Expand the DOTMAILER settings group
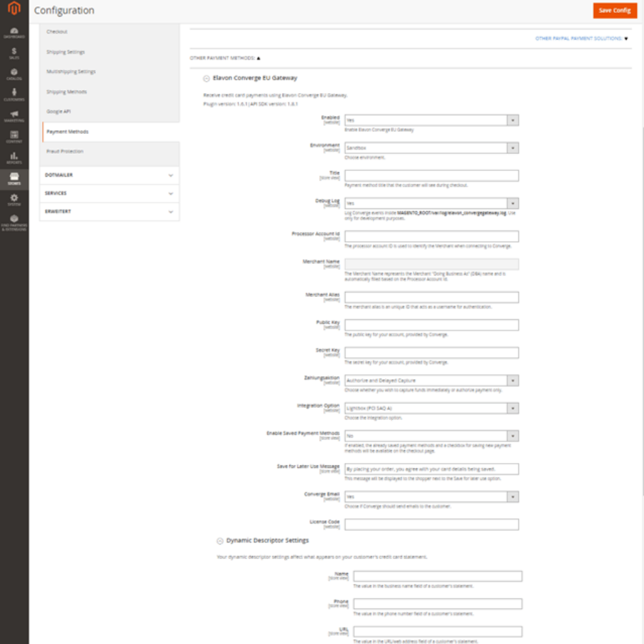644x644 pixels. [109, 175]
